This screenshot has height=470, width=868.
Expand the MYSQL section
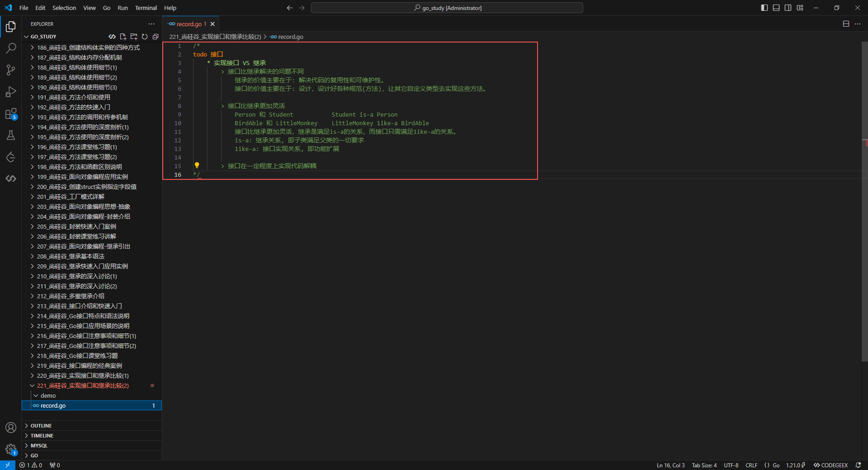click(x=92, y=446)
